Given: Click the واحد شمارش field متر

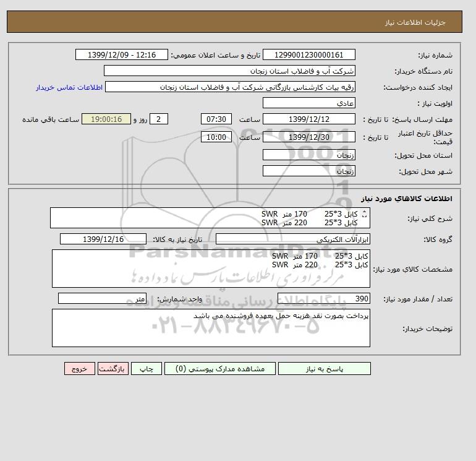Looking at the screenshot, I should pos(102,298).
